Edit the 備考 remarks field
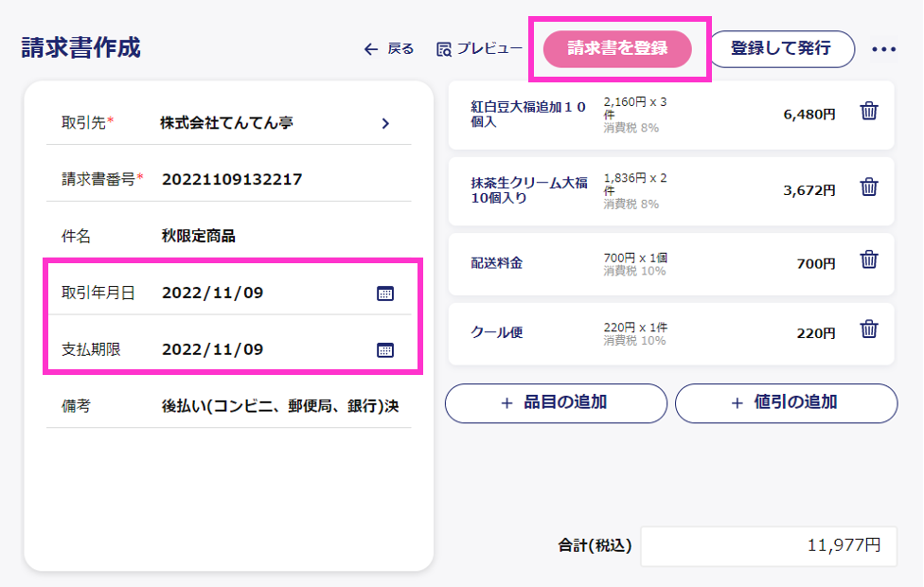Image resolution: width=924 pixels, height=587 pixels. (280, 406)
